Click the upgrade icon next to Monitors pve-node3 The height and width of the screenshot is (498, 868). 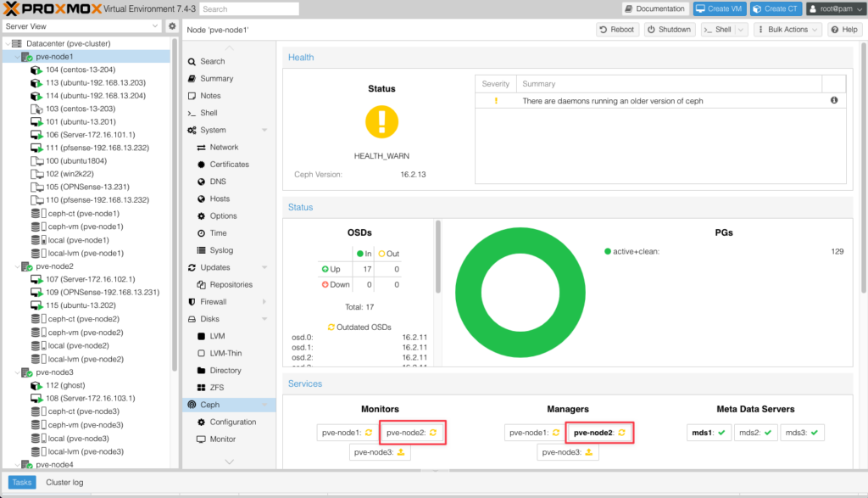tap(401, 452)
